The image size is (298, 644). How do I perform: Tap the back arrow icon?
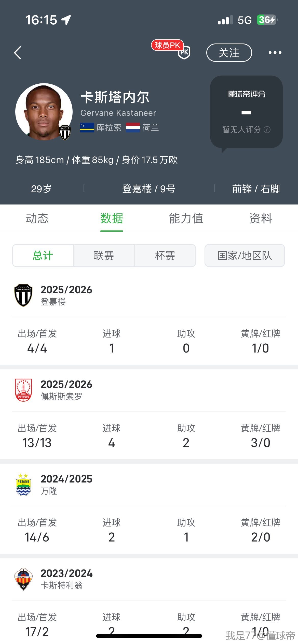(x=18, y=53)
